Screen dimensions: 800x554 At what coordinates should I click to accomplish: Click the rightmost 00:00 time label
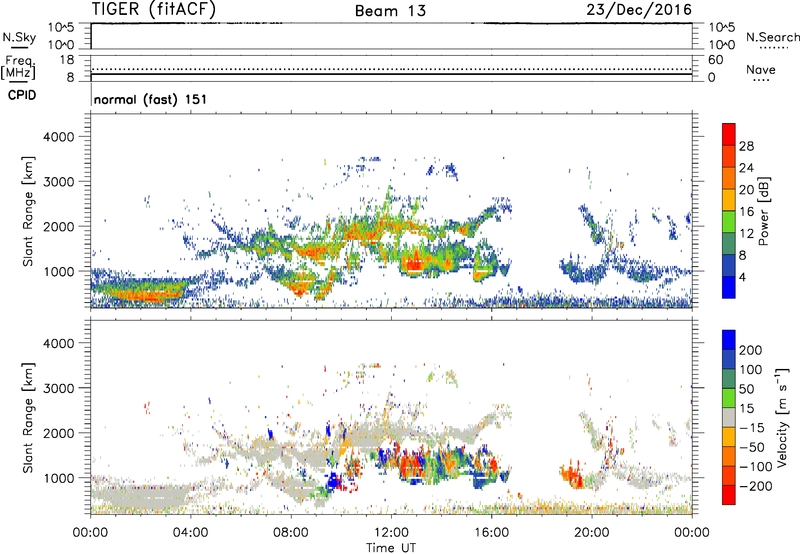coord(691,533)
